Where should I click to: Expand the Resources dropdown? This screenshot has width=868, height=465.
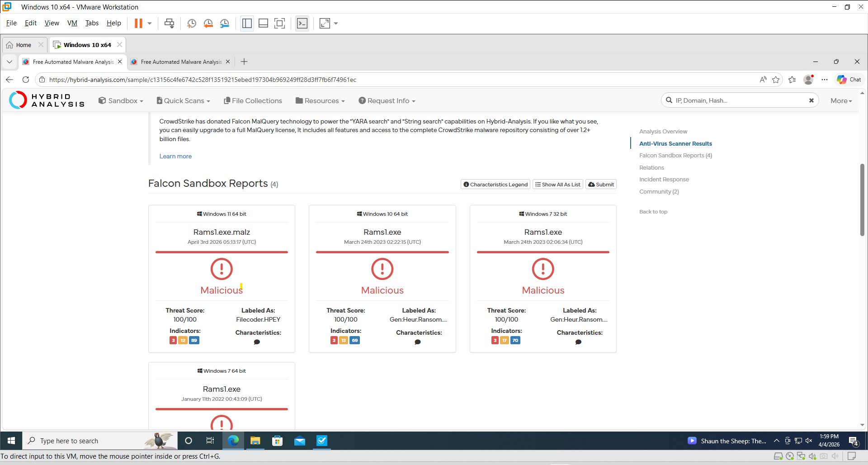pyautogui.click(x=320, y=100)
